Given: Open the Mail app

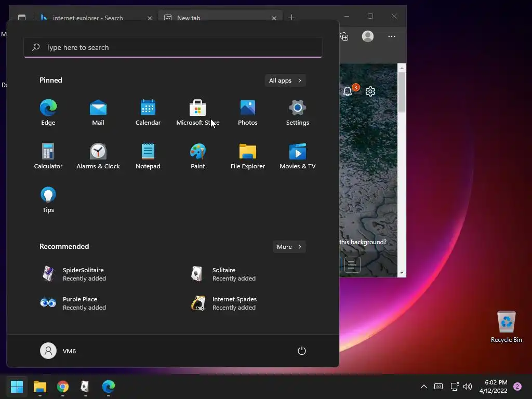Looking at the screenshot, I should tap(98, 113).
